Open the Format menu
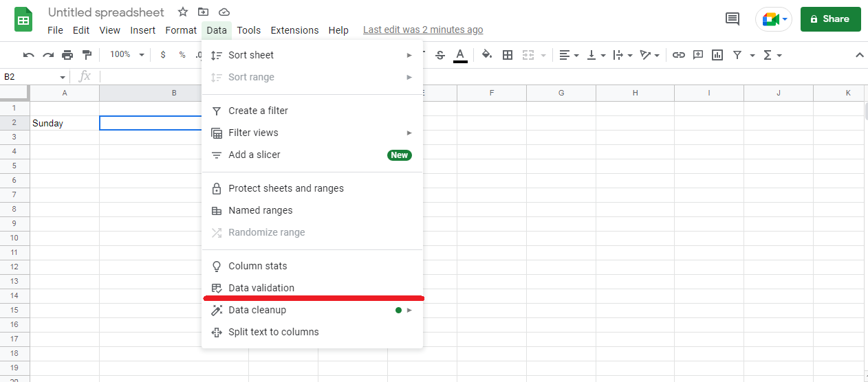868x382 pixels. (181, 30)
